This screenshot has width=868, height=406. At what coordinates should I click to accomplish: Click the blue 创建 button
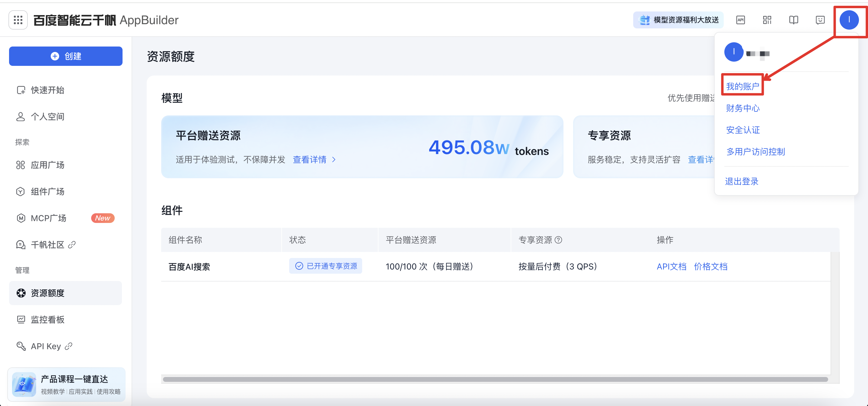[x=66, y=56]
